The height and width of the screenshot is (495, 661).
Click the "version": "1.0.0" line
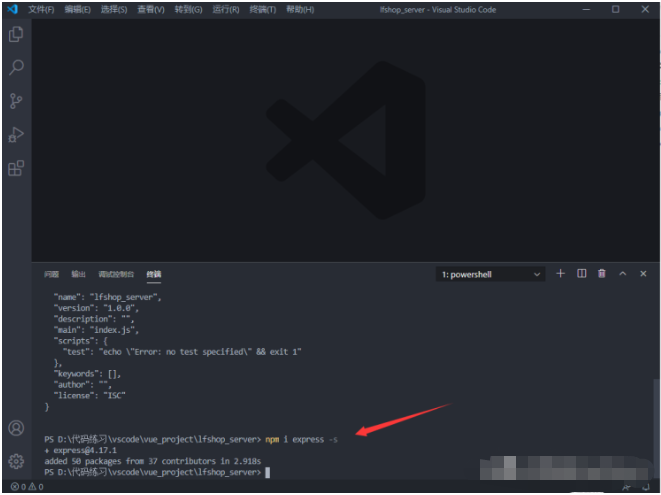pos(96,308)
